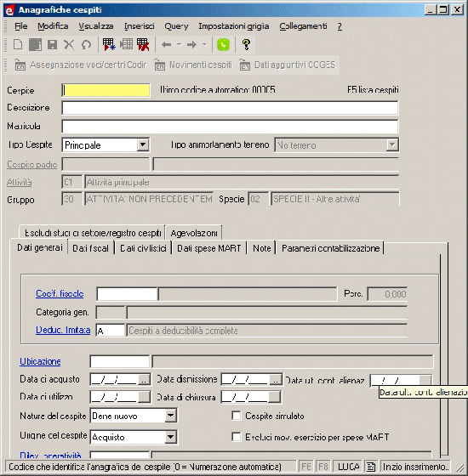The image size is (468, 476).
Task: Open the back arrow history dropdown
Action: click(x=179, y=45)
